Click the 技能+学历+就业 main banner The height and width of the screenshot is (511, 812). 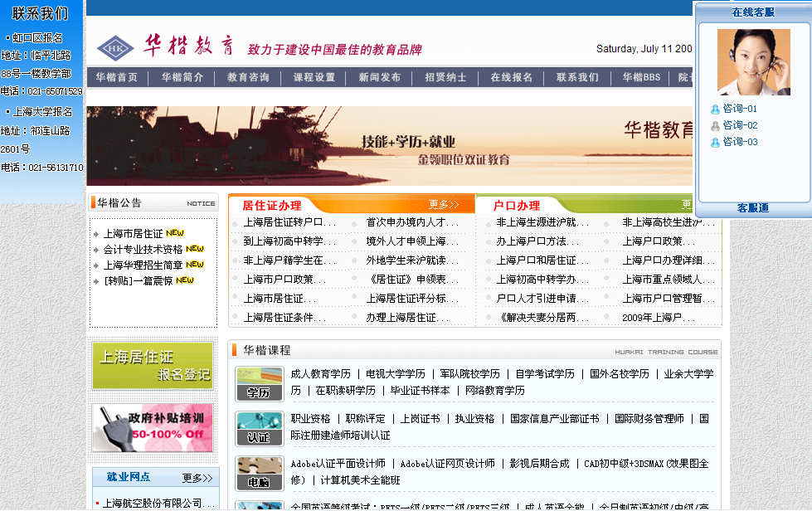click(x=390, y=146)
